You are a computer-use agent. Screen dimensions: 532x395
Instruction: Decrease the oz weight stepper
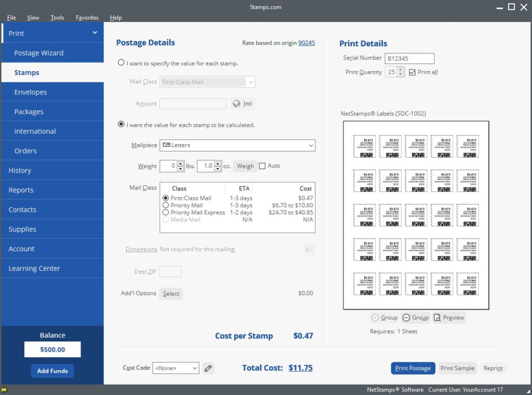point(218,169)
